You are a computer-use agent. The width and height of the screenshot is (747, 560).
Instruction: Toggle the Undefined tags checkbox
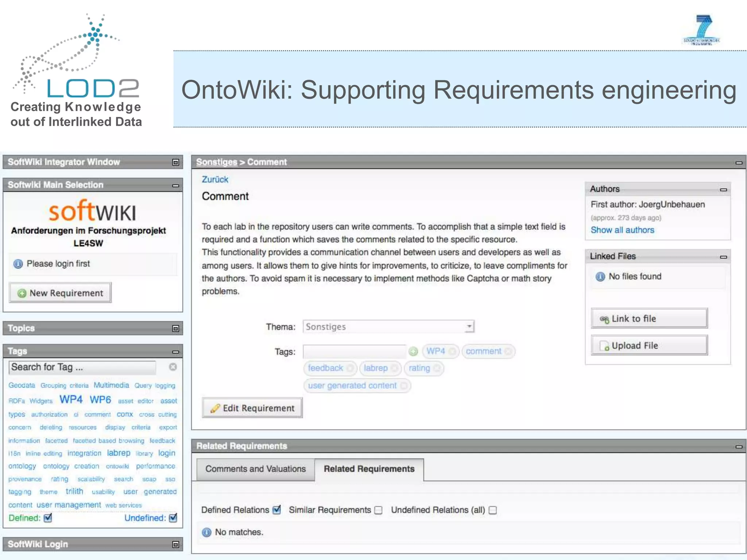[x=173, y=518]
